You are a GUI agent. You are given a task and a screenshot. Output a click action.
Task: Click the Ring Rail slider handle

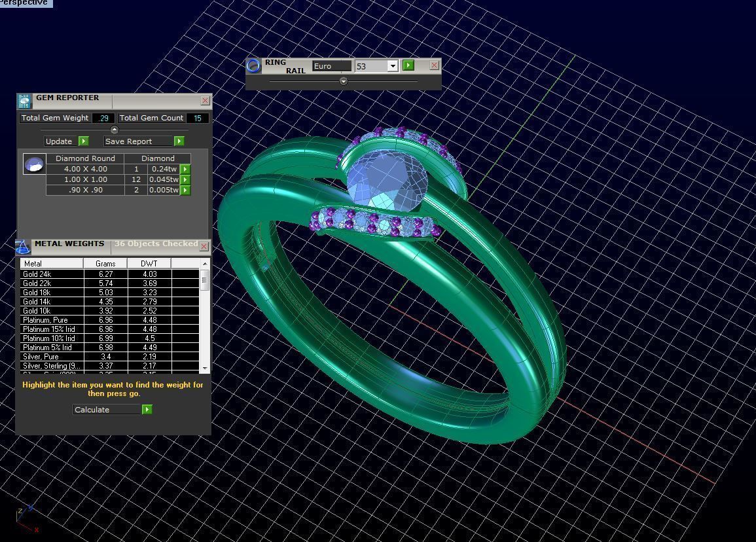343,81
